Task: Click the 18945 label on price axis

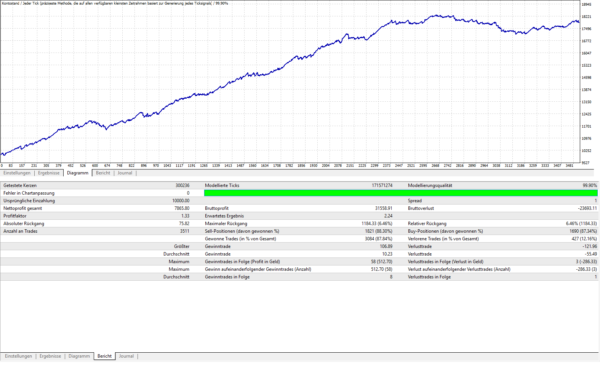Action: tap(587, 5)
